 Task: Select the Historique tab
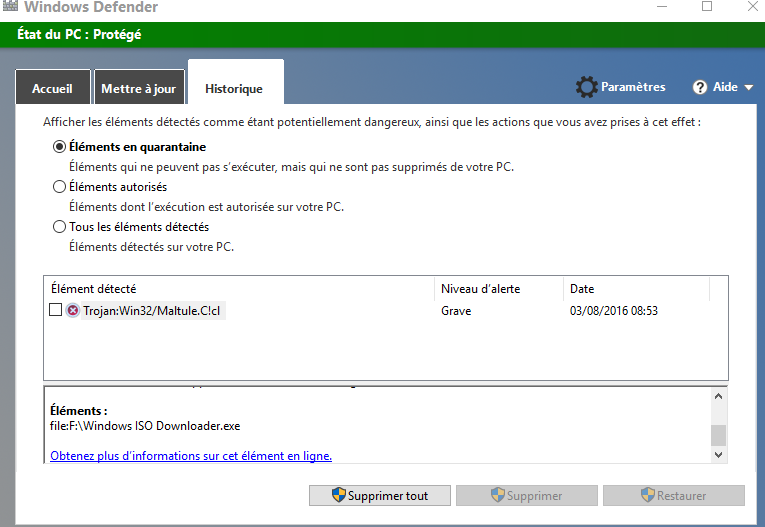point(236,83)
